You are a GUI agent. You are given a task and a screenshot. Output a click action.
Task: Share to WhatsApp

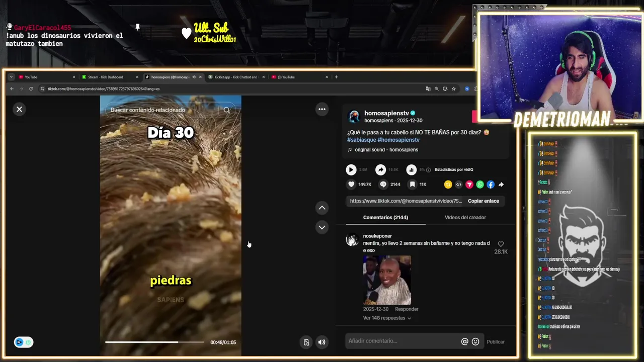coord(480,185)
